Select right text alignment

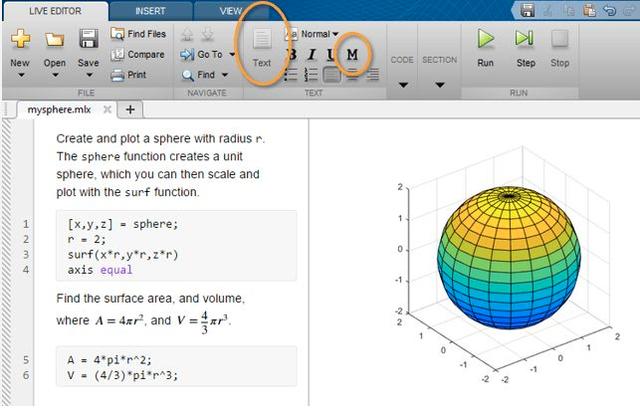coord(372,75)
